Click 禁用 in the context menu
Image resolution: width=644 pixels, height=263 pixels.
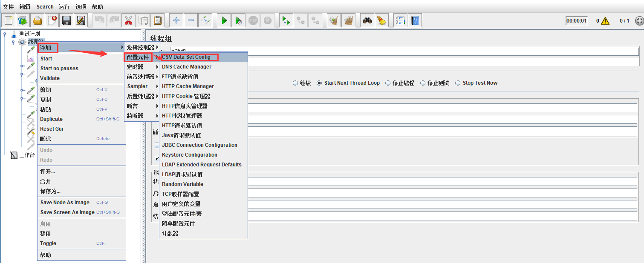click(81, 234)
